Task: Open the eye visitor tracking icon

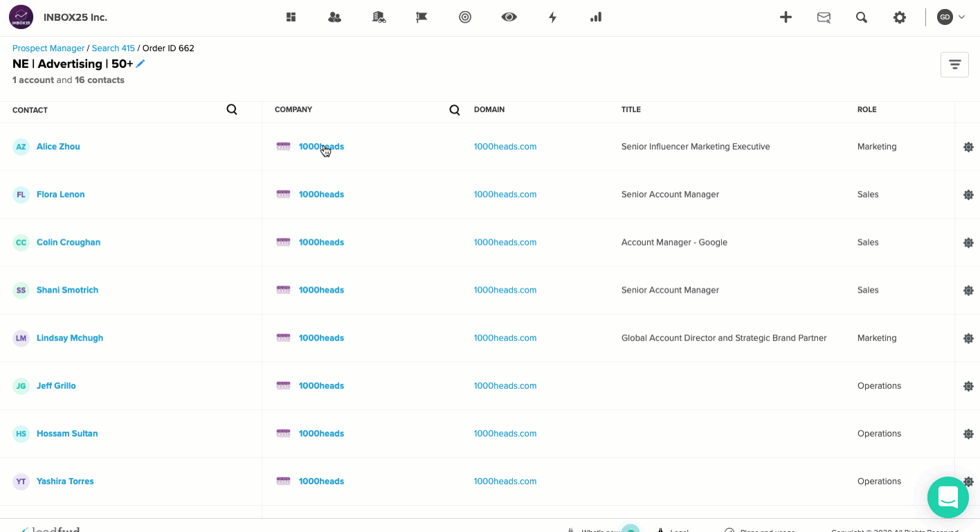Action: pos(509,17)
